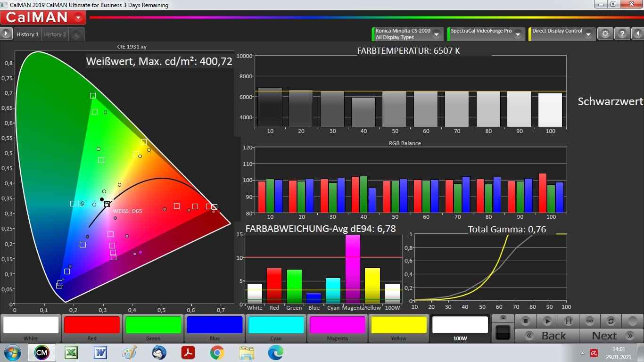The image size is (644, 362).
Task: Click the refresh cycle arrows button
Action: [611, 321]
